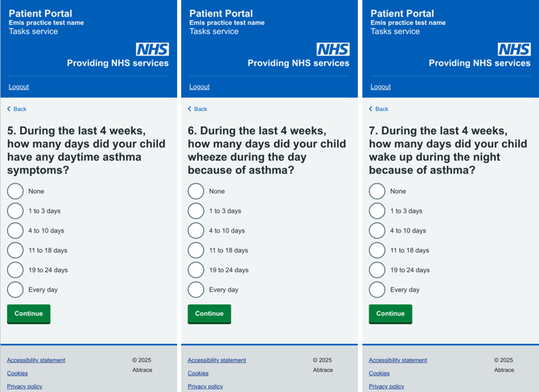
Task: Click NHS logo in question 5 panel
Action: pyautogui.click(x=152, y=49)
